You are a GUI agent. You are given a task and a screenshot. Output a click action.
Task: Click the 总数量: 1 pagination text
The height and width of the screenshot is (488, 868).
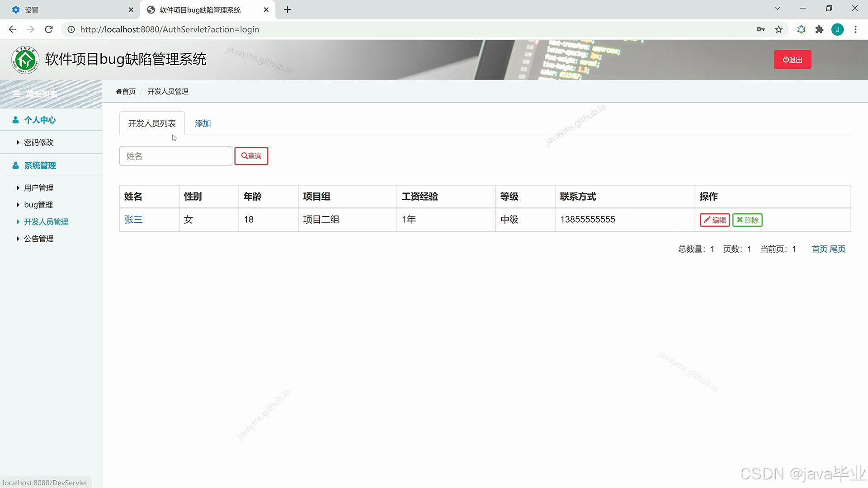click(696, 249)
